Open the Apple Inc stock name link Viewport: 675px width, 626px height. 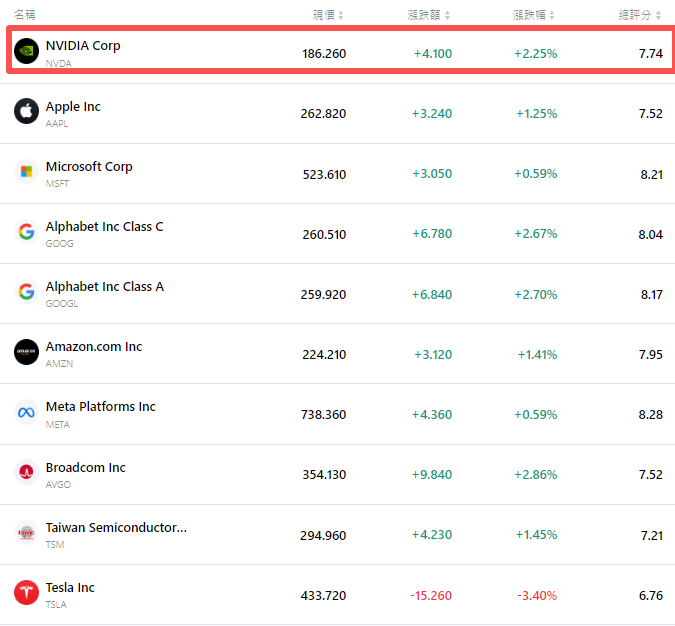(73, 106)
